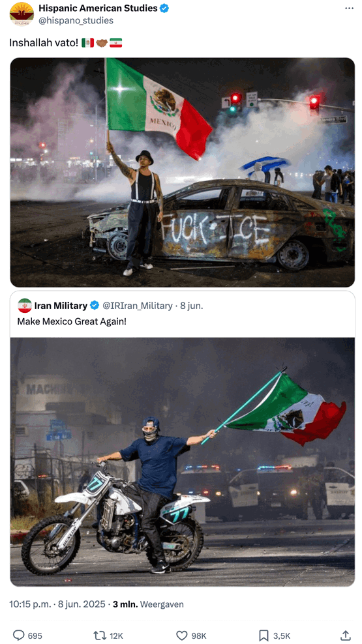Click verified badge next to Iran Military
This screenshot has height=644, width=362.
click(x=94, y=306)
